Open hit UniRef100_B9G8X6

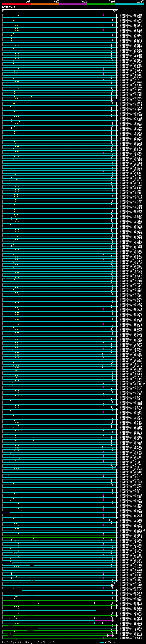131,623
